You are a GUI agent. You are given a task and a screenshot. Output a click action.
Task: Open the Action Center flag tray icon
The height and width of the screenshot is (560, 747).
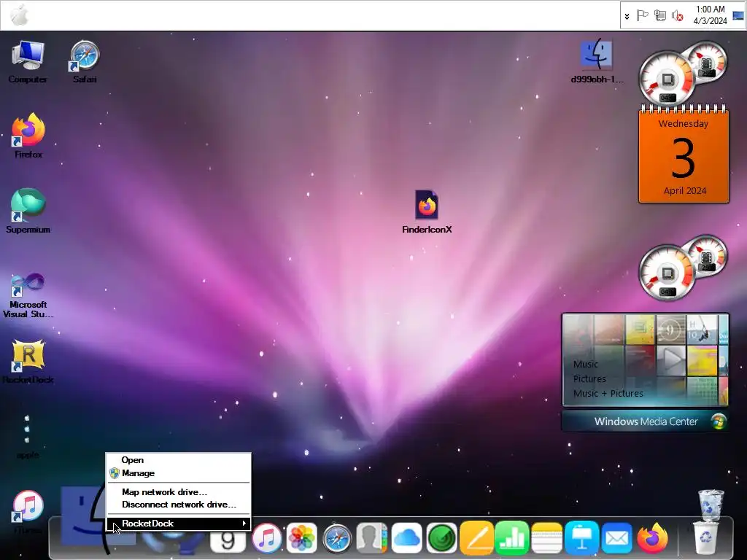[642, 16]
